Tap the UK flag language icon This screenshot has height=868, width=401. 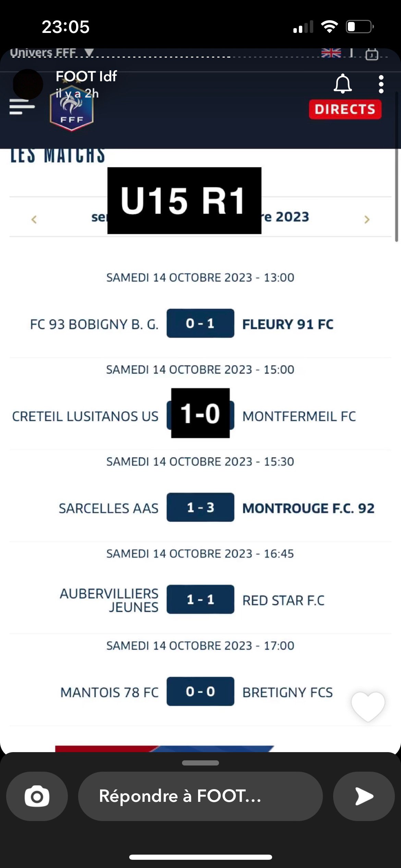[331, 53]
